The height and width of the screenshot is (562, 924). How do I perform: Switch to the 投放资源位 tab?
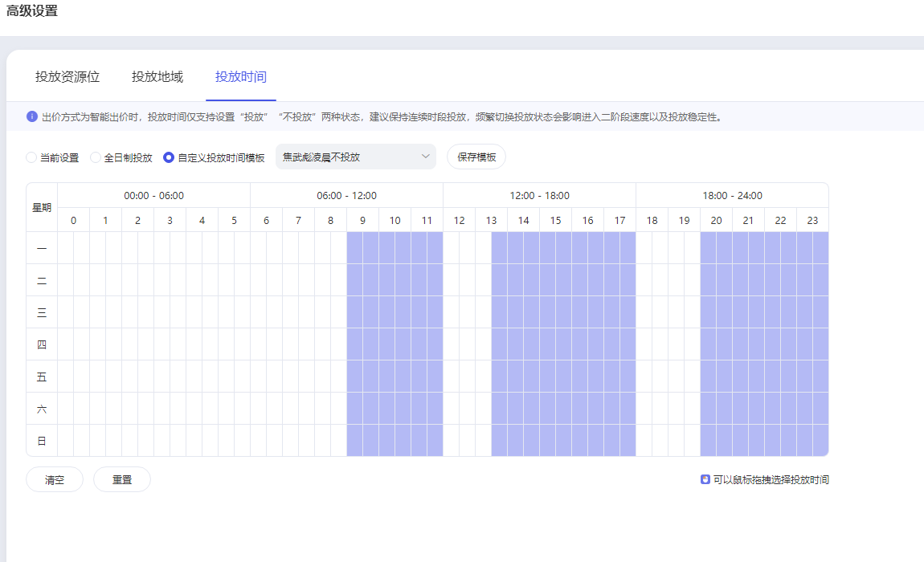tap(67, 77)
